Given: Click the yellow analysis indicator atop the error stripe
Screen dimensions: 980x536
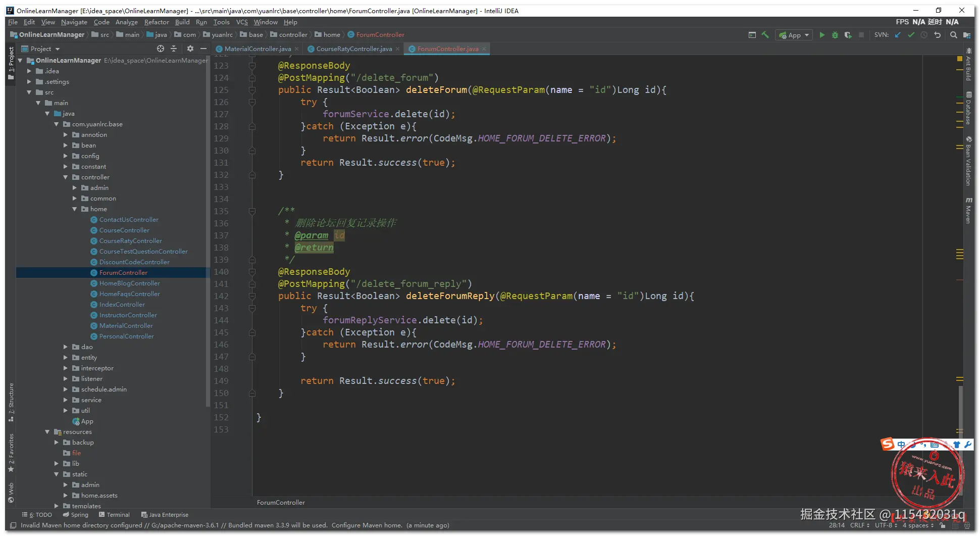Looking at the screenshot, I should (x=960, y=59).
